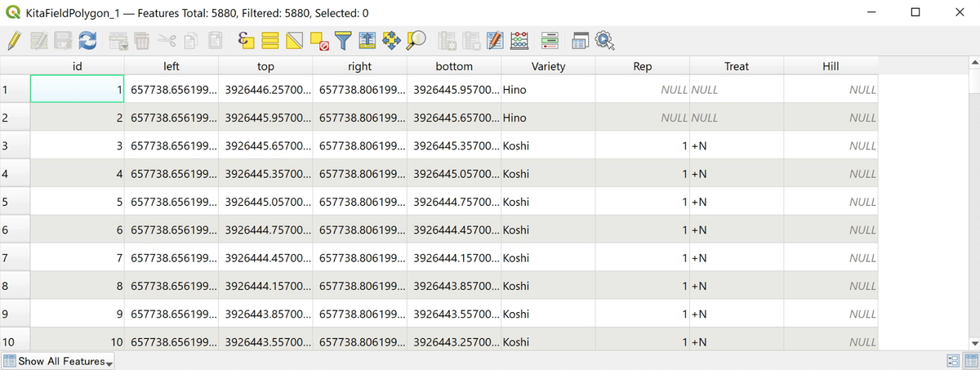Screen dimensions: 980x370
Task: Invert the feature selection
Action: pyautogui.click(x=295, y=40)
